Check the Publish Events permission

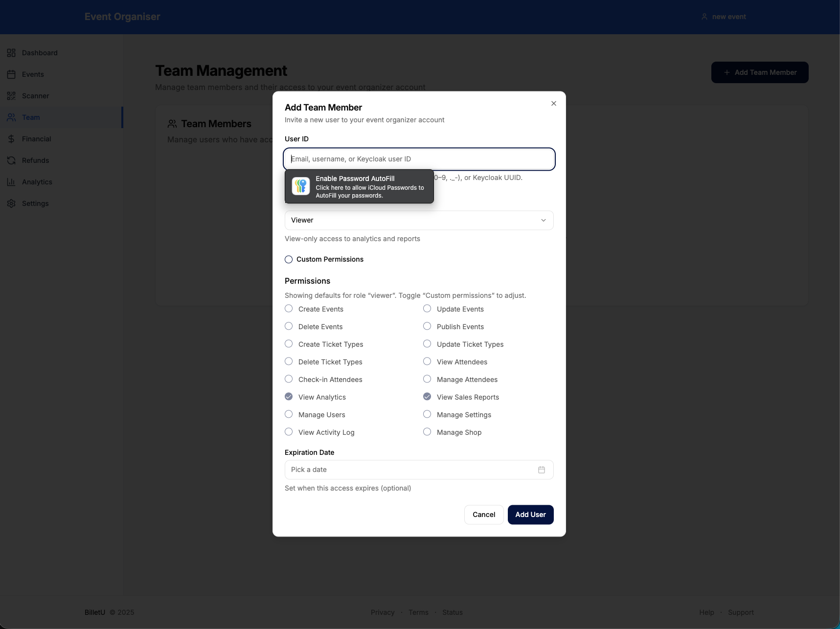tap(427, 326)
